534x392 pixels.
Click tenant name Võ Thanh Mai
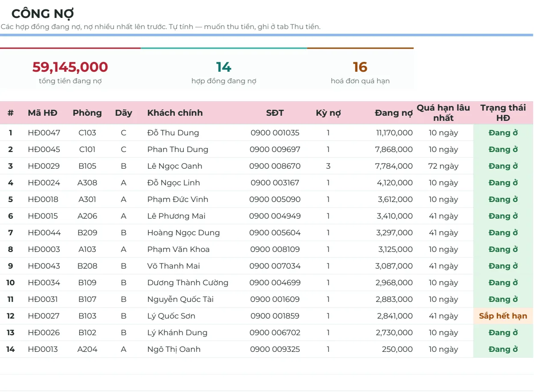point(174,266)
